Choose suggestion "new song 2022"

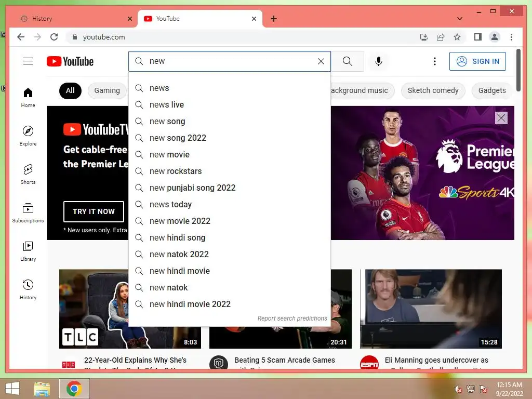click(x=230, y=138)
